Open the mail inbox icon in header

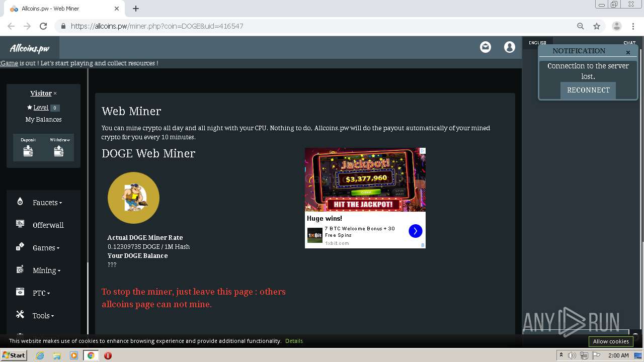click(486, 47)
